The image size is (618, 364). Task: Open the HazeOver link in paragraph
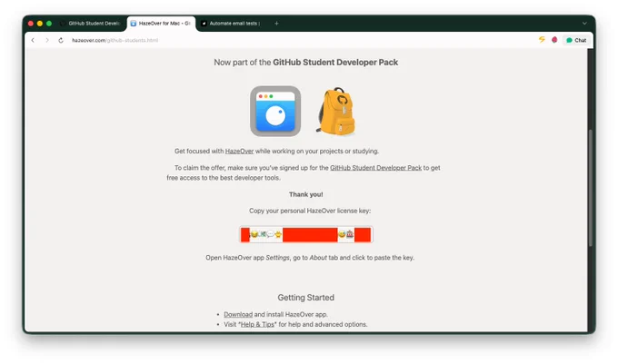[239, 151]
